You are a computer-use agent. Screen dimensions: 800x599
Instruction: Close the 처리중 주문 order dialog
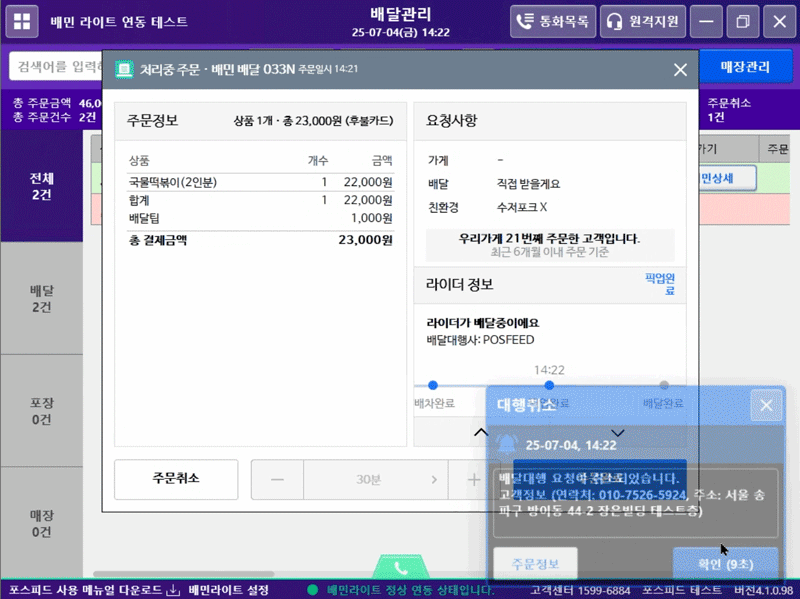pos(680,69)
